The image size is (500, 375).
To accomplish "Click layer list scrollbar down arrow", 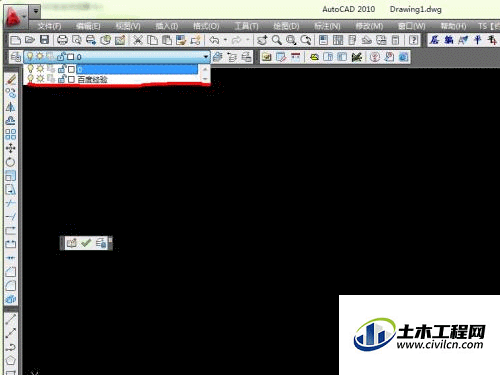I will (x=206, y=79).
